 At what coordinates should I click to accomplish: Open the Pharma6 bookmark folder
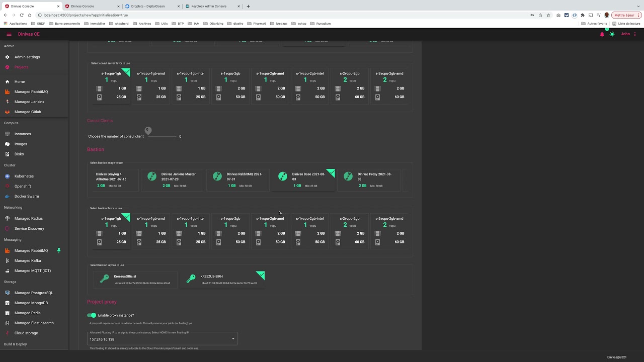tap(257, 24)
